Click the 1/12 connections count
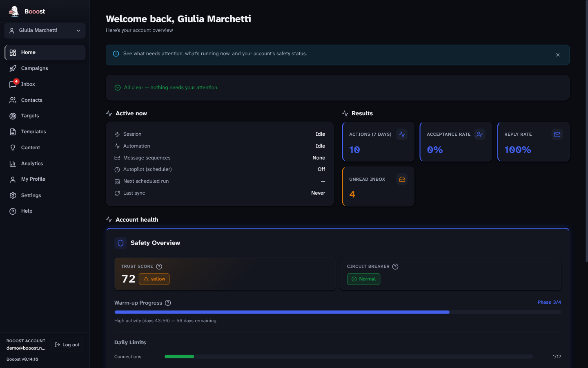The image size is (588, 368). [x=557, y=357]
